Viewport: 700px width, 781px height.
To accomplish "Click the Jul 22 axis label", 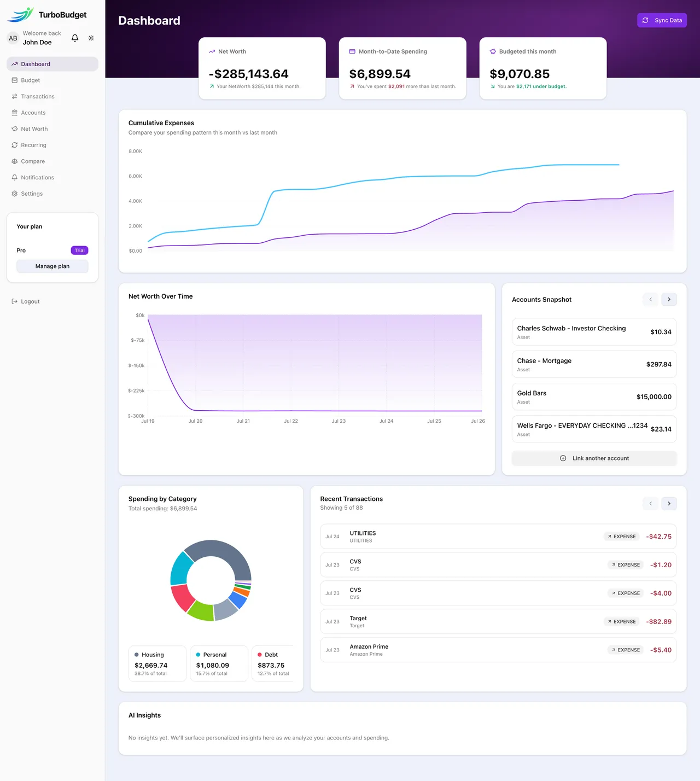I will click(x=291, y=421).
